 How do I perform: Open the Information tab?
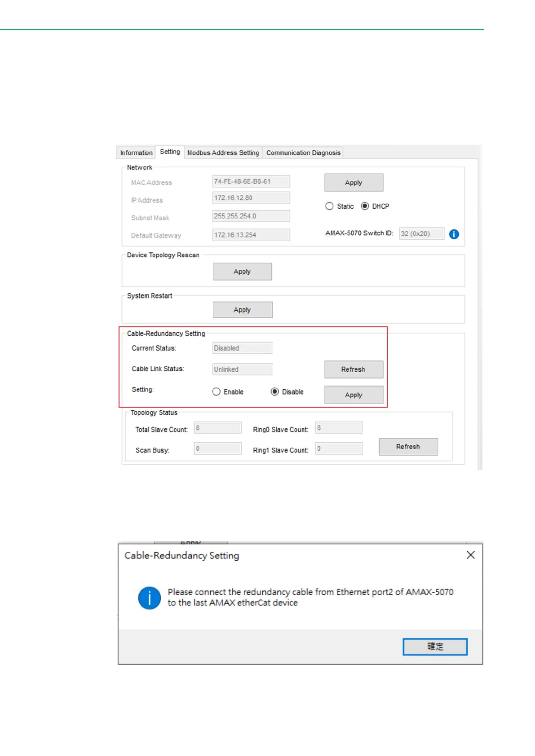click(x=136, y=153)
